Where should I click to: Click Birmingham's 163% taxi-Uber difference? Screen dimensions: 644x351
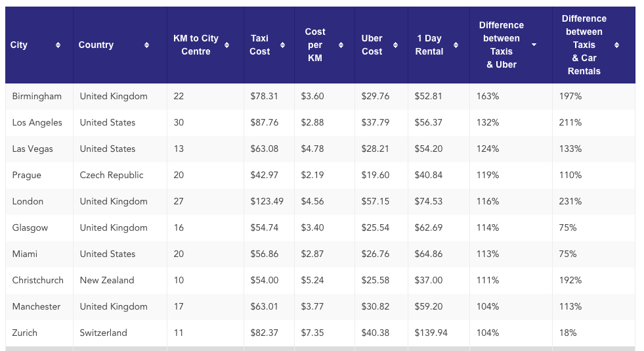488,96
